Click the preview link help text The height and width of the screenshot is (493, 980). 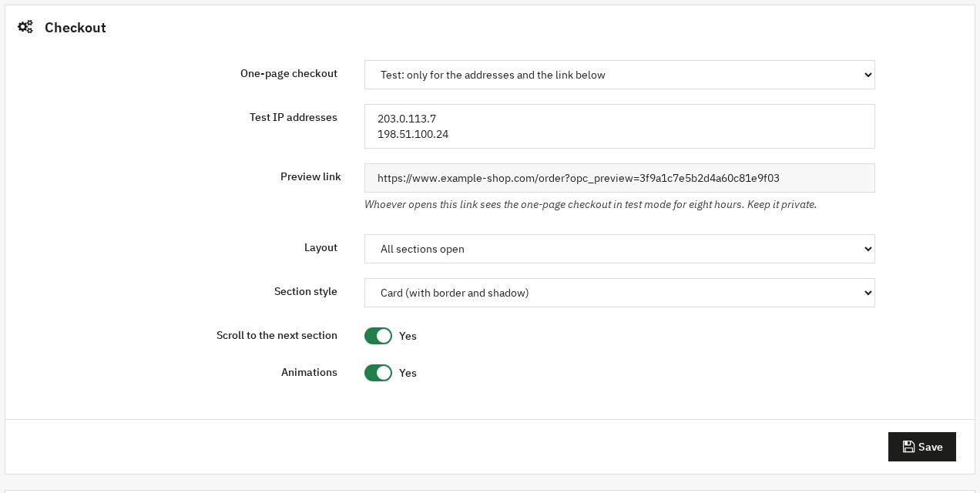(590, 205)
